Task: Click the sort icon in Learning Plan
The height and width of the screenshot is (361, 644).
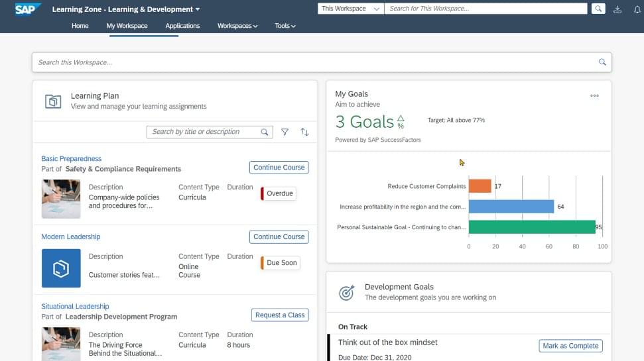Action: pyautogui.click(x=304, y=132)
